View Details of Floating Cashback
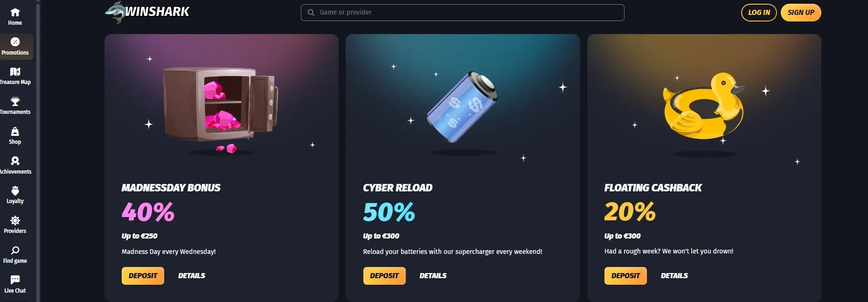Viewport: 868px width, 302px height. click(674, 276)
